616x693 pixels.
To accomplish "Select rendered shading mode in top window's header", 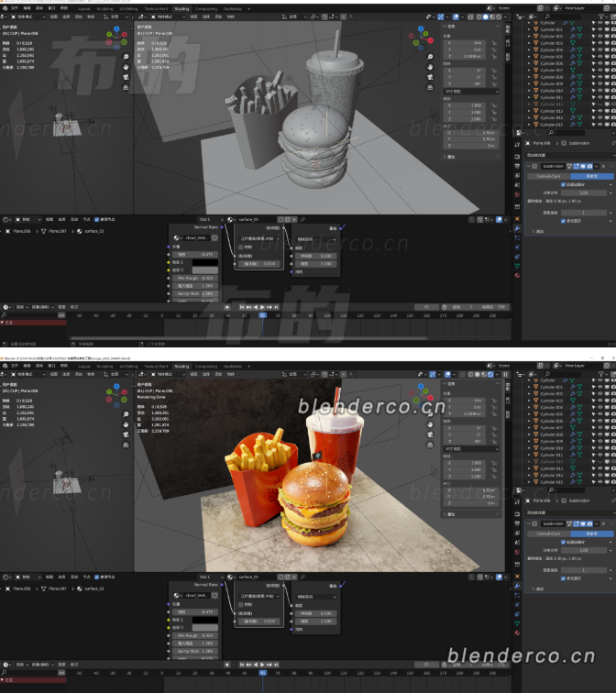I will (499, 16).
